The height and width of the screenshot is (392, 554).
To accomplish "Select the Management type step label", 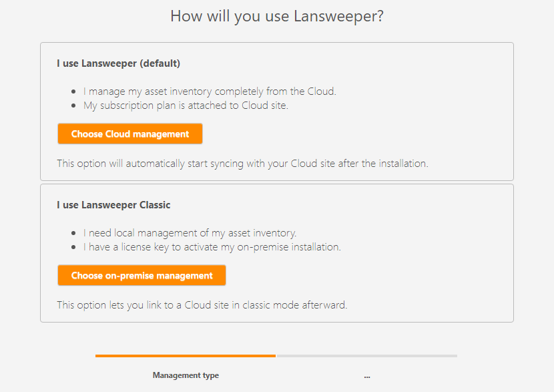I will (x=186, y=375).
